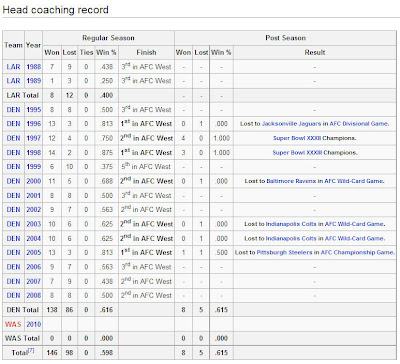Open AFC Wild-Card Game link in 2000 row
The image size is (400, 364).
354,181
